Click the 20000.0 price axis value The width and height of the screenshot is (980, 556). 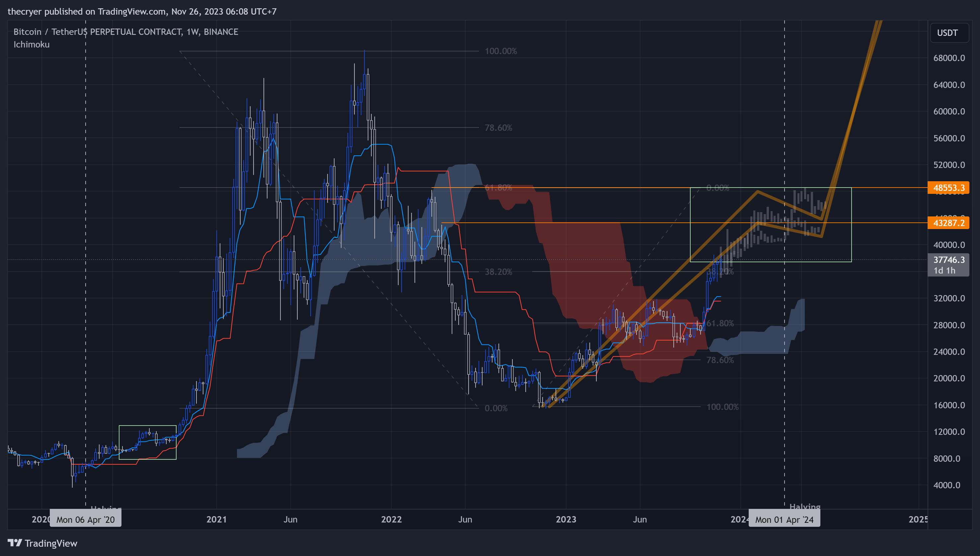pos(949,378)
